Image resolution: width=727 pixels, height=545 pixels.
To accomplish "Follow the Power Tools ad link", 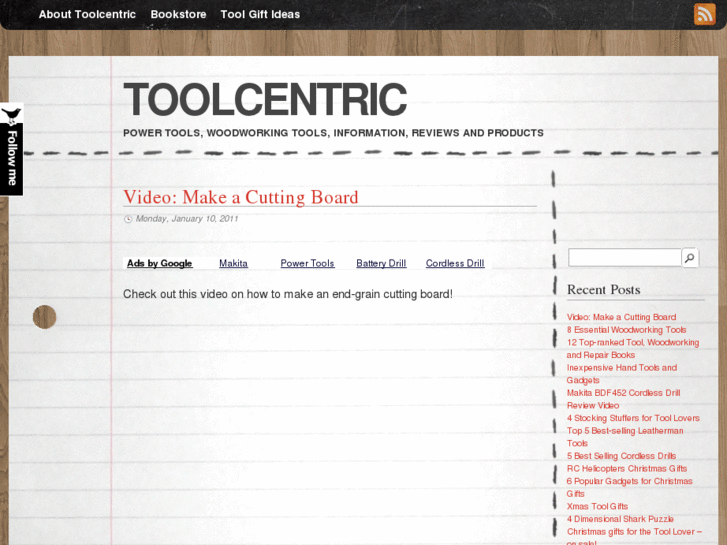I will [307, 263].
